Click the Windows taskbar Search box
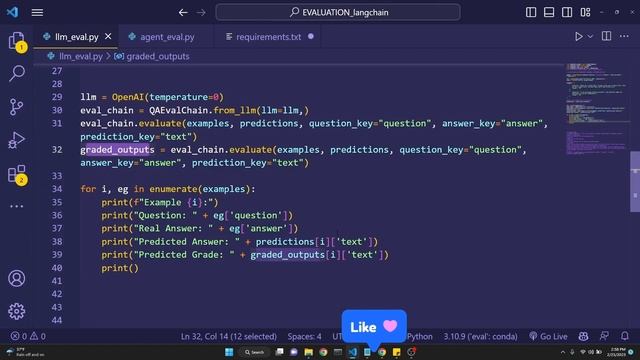Image resolution: width=640 pixels, height=360 pixels. (254, 352)
